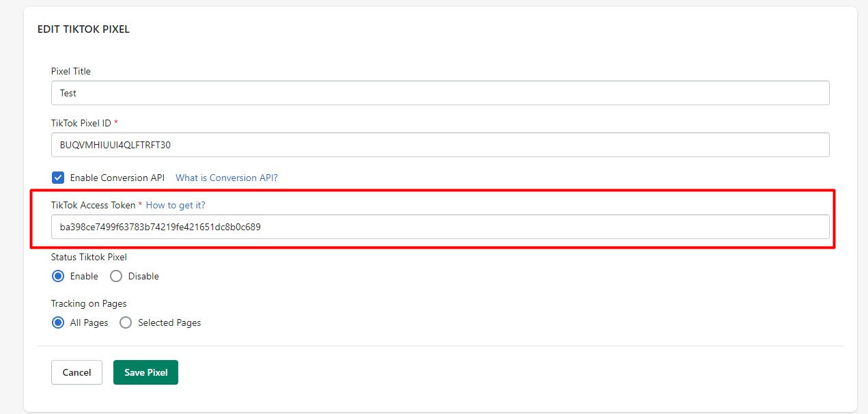
Task: Focus the TikTok Pixel ID field
Action: point(440,145)
